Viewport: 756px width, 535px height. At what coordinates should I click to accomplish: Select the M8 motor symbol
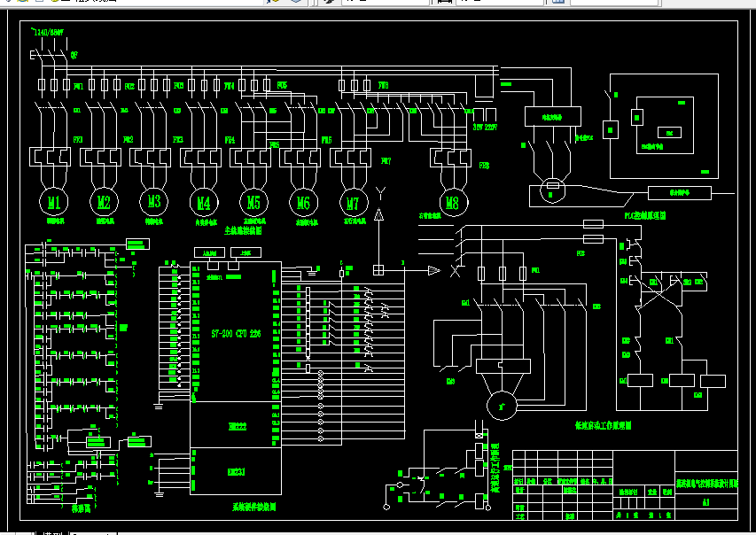point(453,202)
